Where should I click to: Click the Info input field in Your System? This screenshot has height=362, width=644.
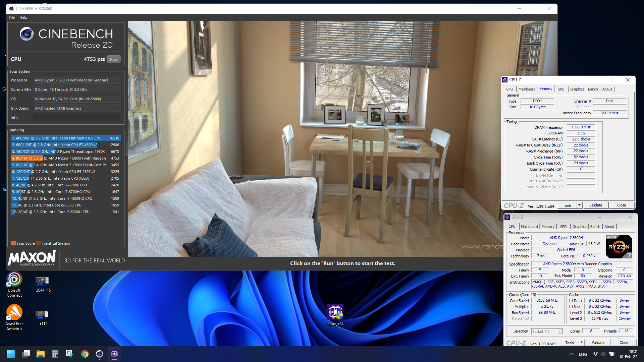pos(77,118)
